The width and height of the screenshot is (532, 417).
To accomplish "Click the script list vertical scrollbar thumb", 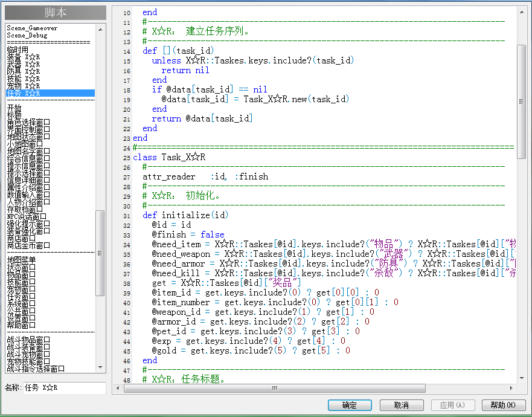I will (100, 253).
